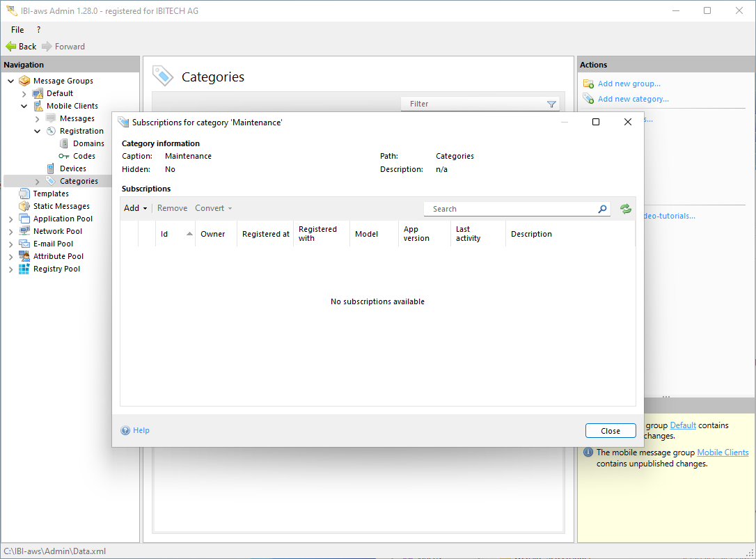Open the Add dropdown in Subscriptions

135,208
